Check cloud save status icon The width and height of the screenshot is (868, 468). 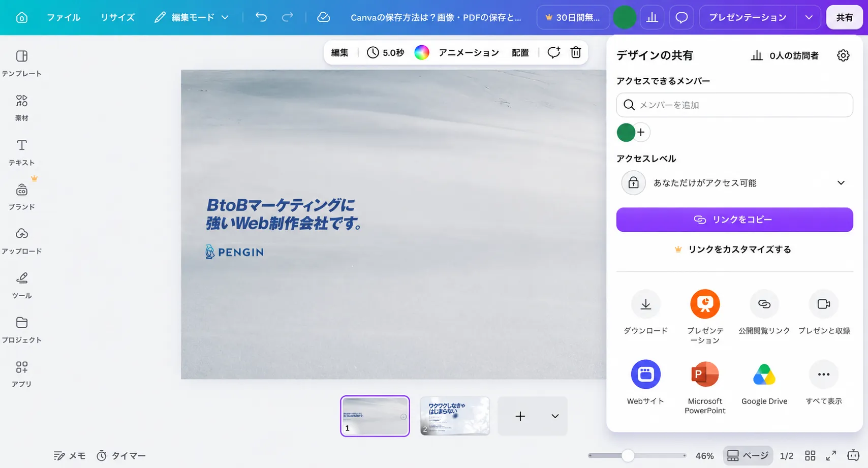click(324, 17)
